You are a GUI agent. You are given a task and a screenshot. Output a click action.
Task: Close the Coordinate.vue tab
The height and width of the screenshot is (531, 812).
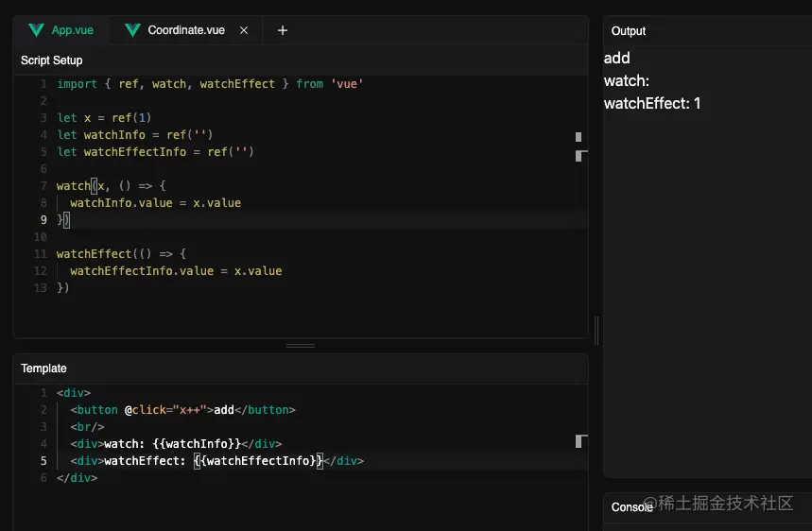pos(243,30)
